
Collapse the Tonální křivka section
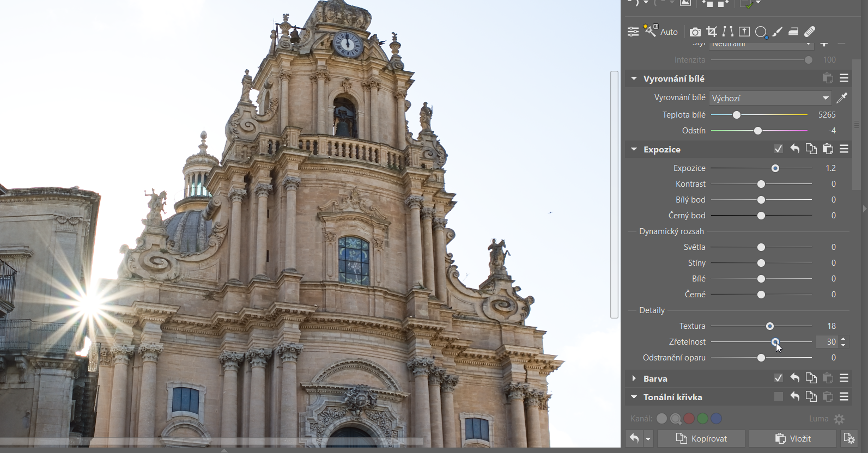click(634, 397)
